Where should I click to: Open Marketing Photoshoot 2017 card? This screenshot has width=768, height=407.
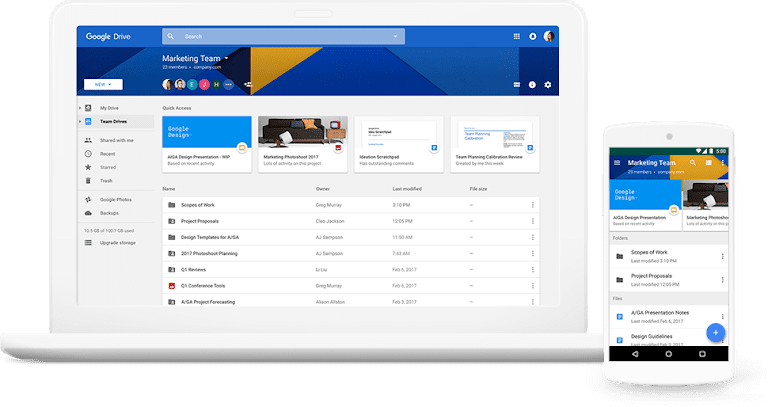303,144
